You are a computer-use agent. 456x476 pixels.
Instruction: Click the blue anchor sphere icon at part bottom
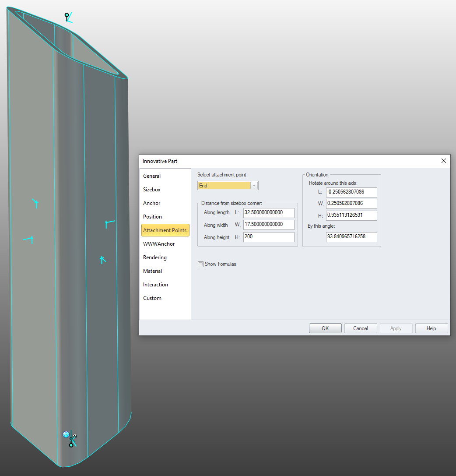tap(66, 434)
